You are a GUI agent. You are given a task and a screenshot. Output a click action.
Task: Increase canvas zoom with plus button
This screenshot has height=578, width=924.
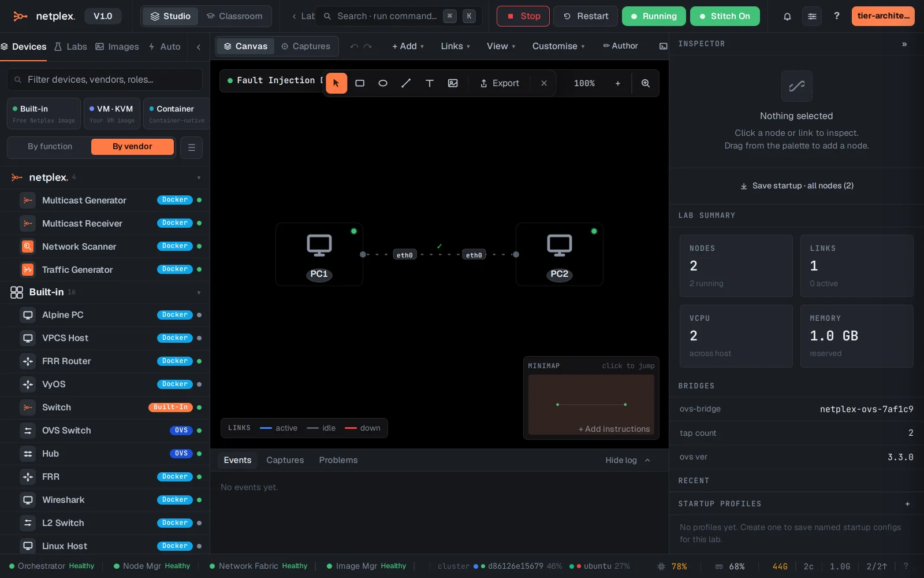[618, 83]
